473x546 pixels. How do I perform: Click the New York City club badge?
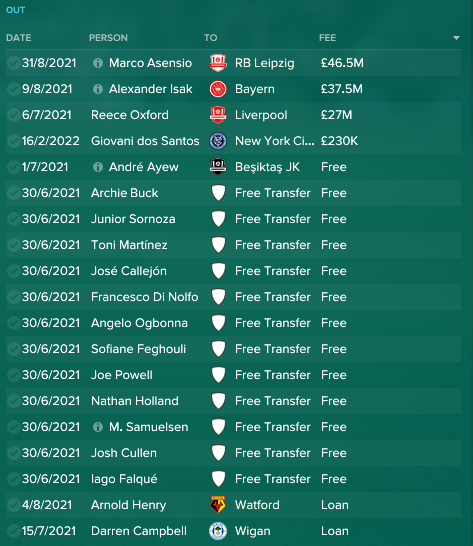click(x=218, y=141)
